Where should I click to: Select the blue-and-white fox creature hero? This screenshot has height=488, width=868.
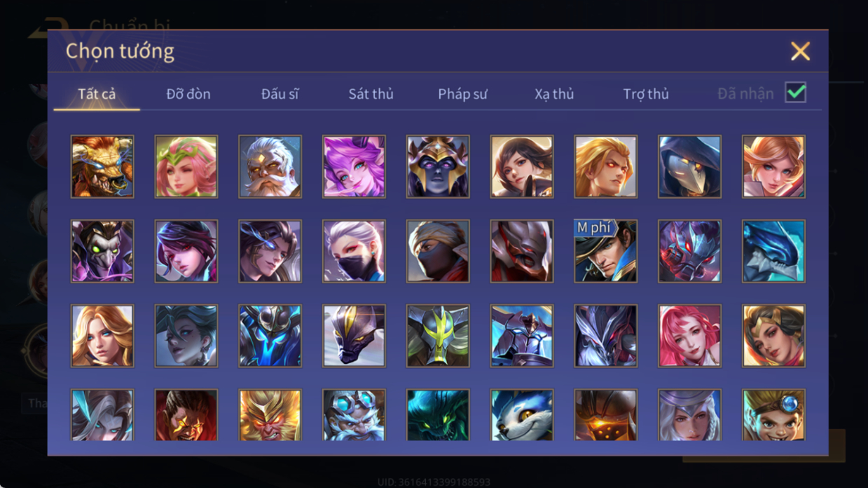coord(522,415)
